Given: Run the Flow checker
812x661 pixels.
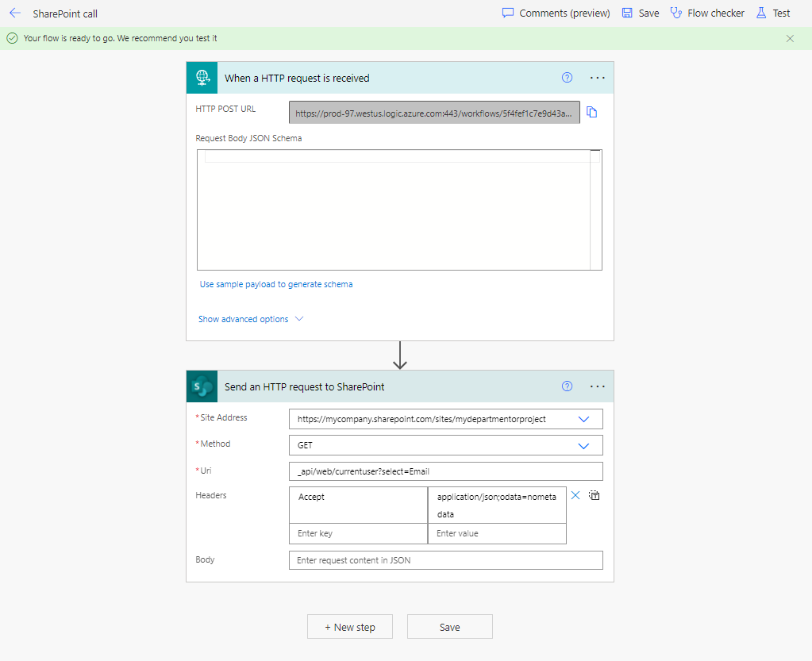Looking at the screenshot, I should click(x=707, y=13).
